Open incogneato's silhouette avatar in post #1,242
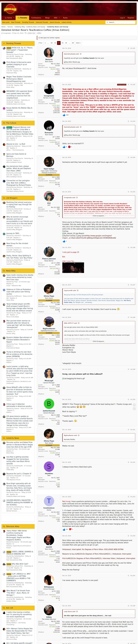The height and width of the screenshot is (644, 138). pyautogui.click(x=49, y=89)
